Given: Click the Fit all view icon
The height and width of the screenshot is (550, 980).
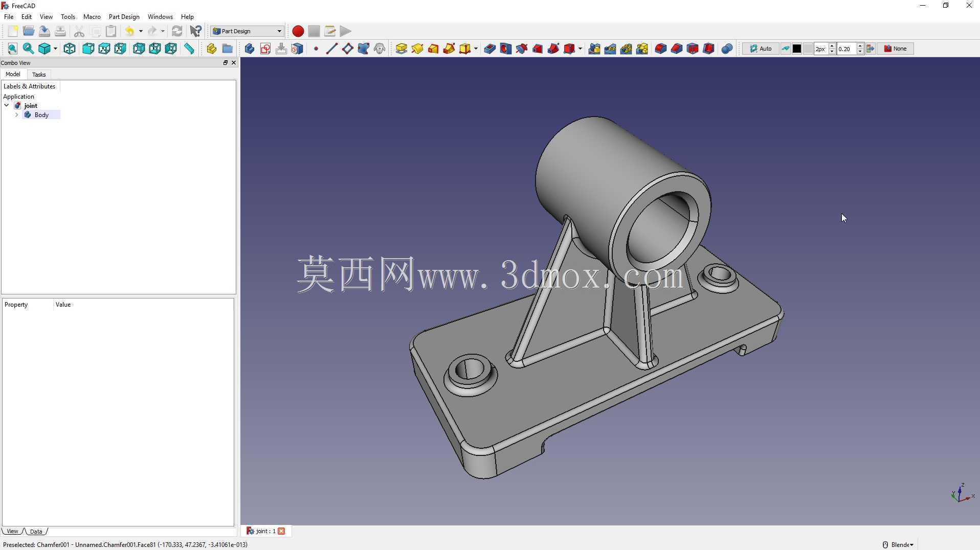Looking at the screenshot, I should click(12, 49).
